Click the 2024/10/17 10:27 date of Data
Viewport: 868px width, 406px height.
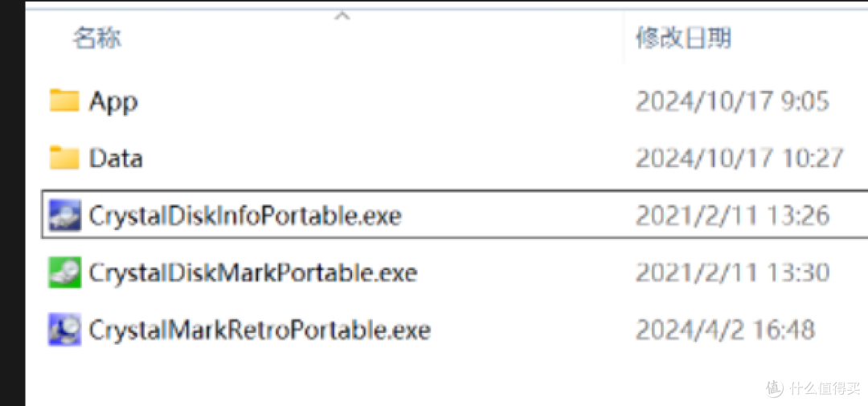tap(739, 158)
